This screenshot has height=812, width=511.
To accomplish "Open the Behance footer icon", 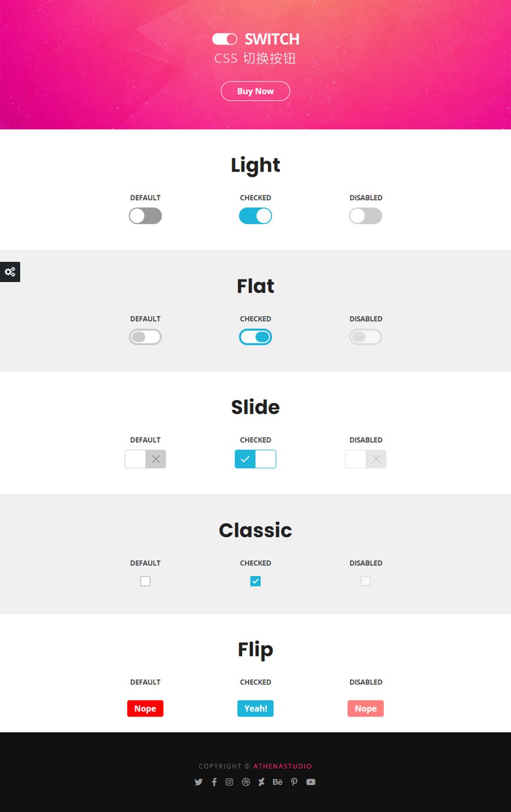I will 278,782.
